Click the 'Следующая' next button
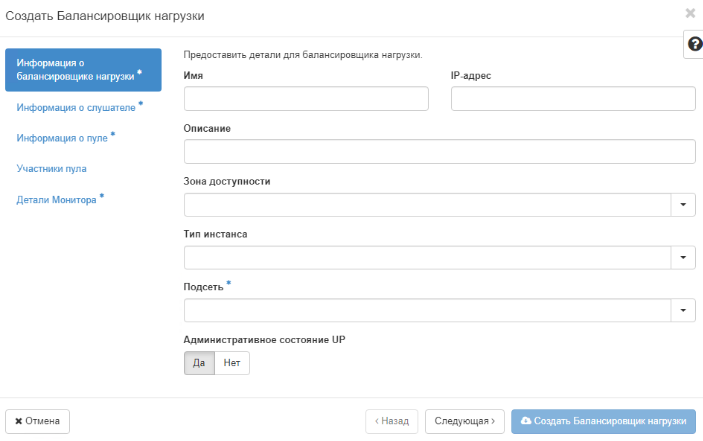 click(464, 421)
